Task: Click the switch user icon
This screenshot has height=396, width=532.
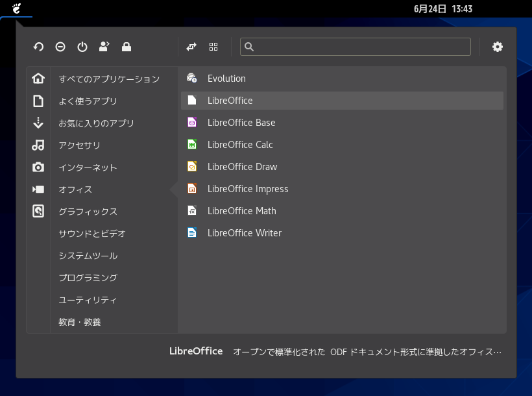Action: coord(104,47)
